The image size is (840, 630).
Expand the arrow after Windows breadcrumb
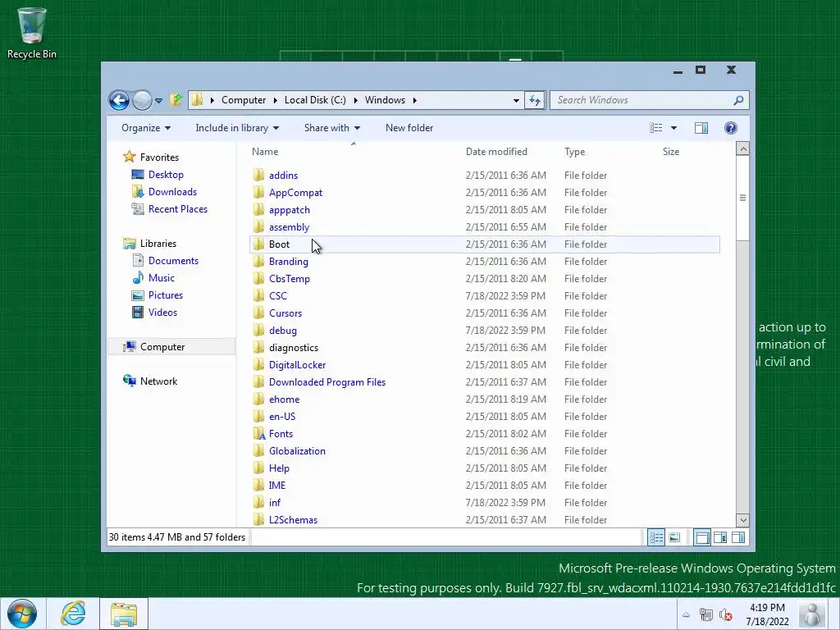point(415,100)
